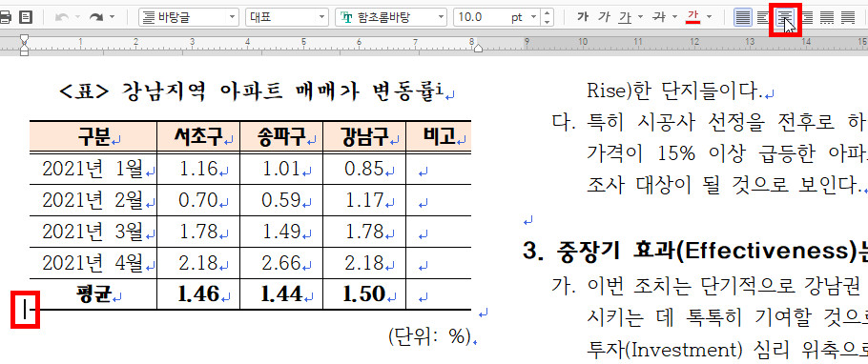Click the print preview page icon
The height and width of the screenshot is (364, 868).
point(26,18)
